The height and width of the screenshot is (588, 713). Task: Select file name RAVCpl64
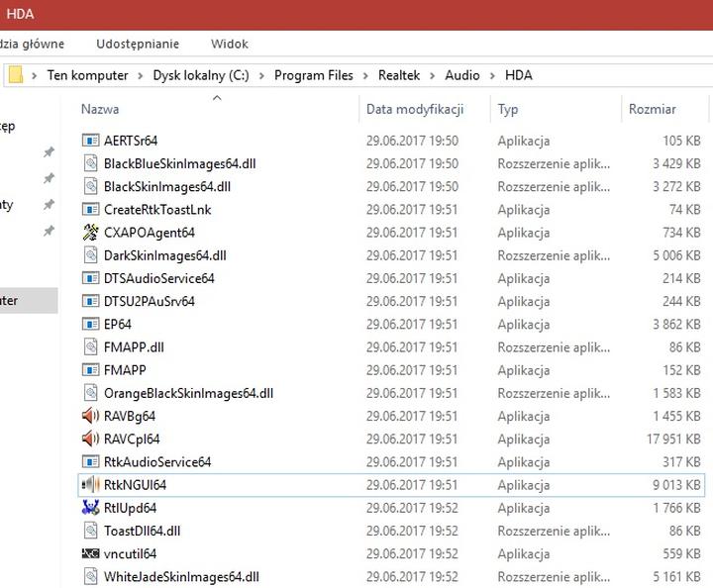[132, 439]
